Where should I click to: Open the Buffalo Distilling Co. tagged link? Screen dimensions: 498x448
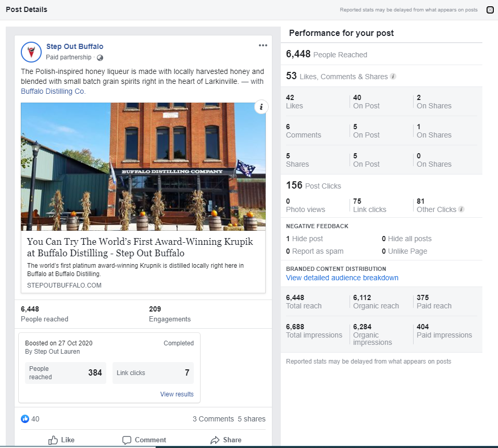coord(53,92)
